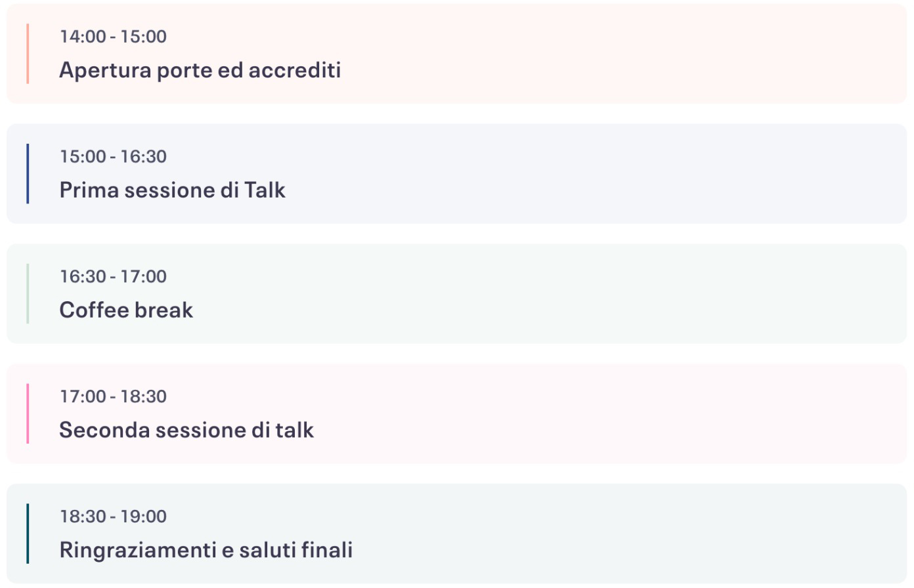
Task: Click the "Coffee break" title text
Action: click(126, 310)
